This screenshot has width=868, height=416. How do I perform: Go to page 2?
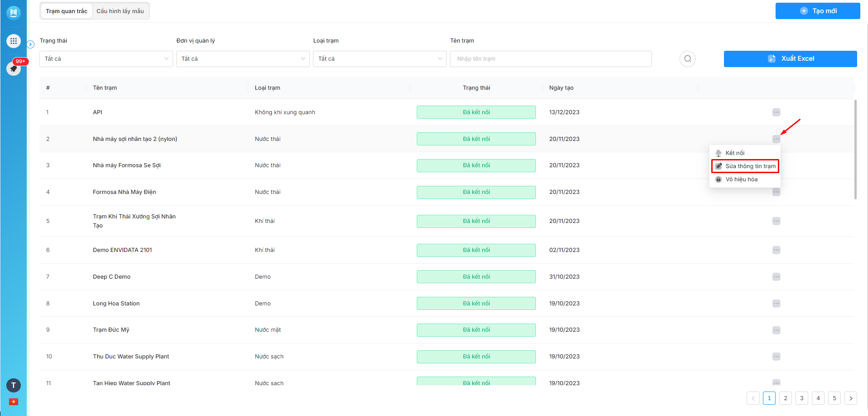pyautogui.click(x=786, y=398)
